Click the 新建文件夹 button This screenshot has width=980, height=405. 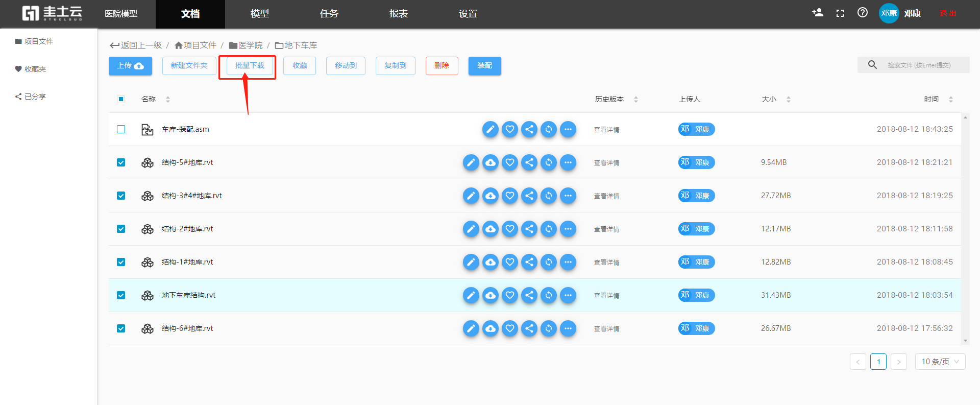click(189, 66)
